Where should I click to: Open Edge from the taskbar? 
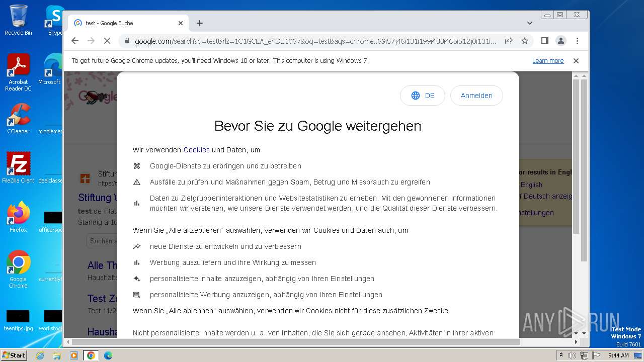(108, 355)
